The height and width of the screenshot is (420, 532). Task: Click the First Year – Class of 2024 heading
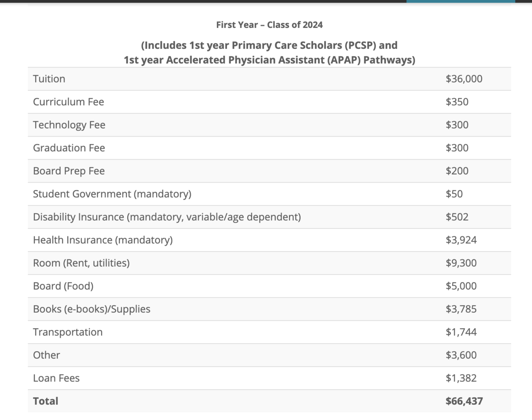(270, 25)
